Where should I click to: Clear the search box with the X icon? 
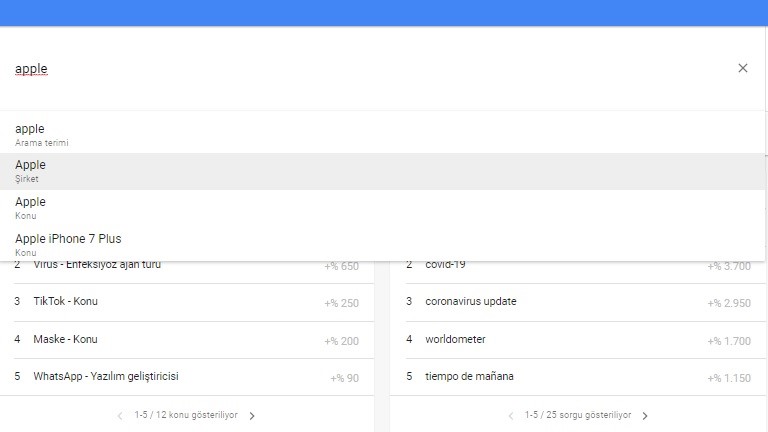(x=742, y=68)
